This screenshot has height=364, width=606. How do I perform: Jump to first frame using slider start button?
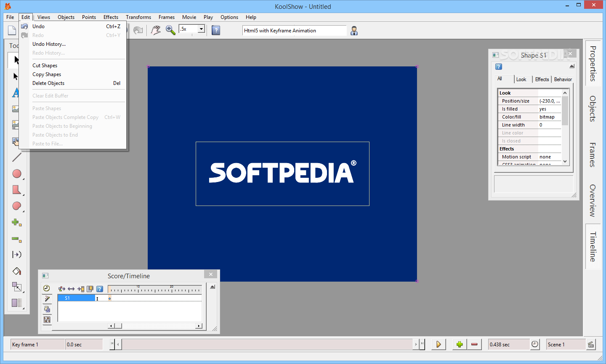(112, 344)
